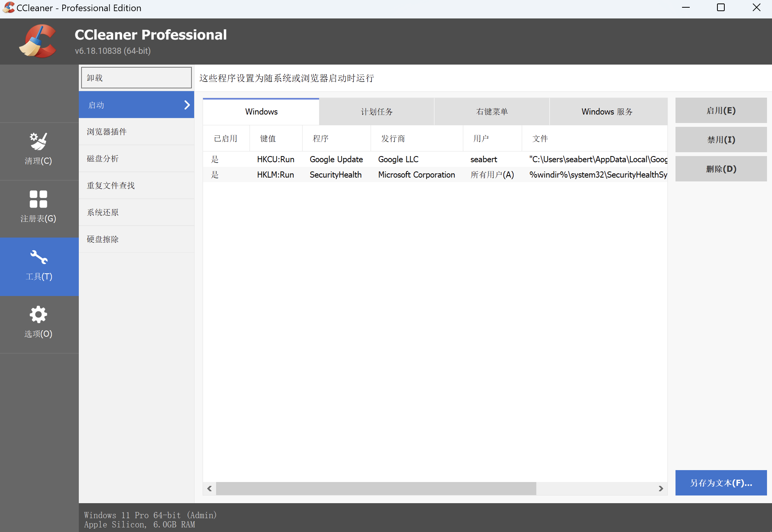This screenshot has width=772, height=532.
Task: Click the Google Update file path cell
Action: pos(598,159)
